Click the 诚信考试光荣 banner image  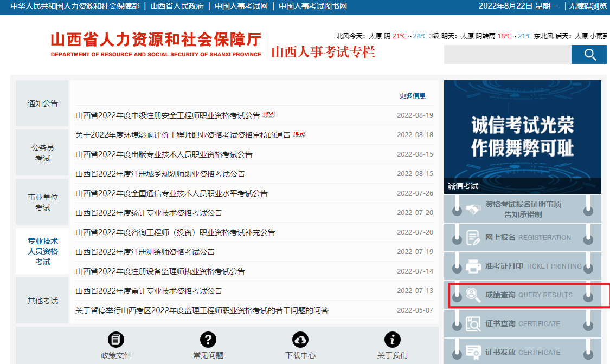523,136
